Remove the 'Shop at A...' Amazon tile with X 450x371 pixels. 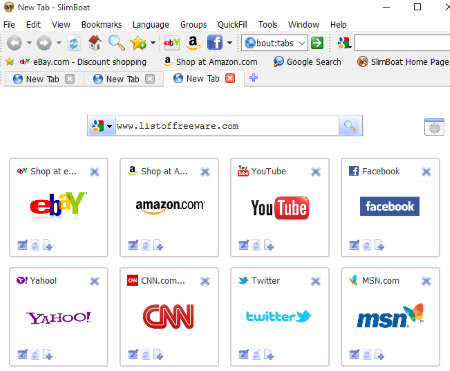205,172
